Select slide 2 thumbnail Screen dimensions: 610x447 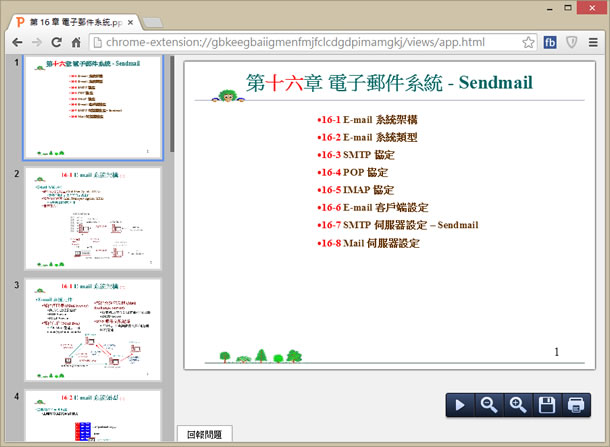click(x=93, y=219)
